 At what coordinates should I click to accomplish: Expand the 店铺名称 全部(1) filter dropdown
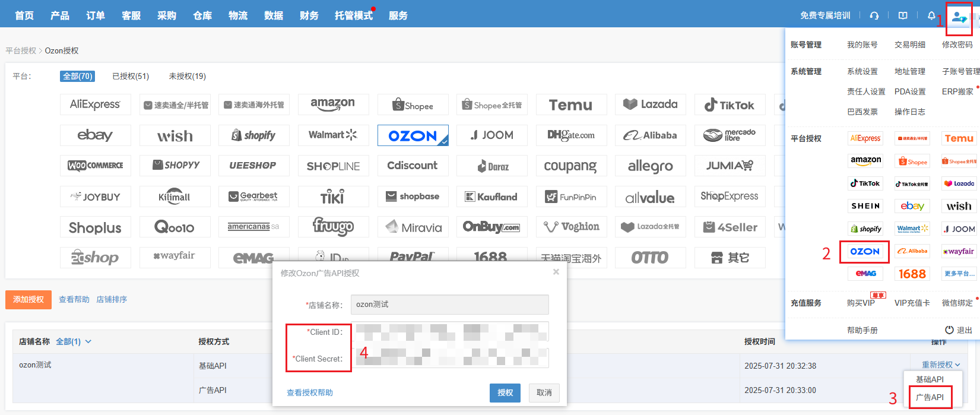point(74,342)
